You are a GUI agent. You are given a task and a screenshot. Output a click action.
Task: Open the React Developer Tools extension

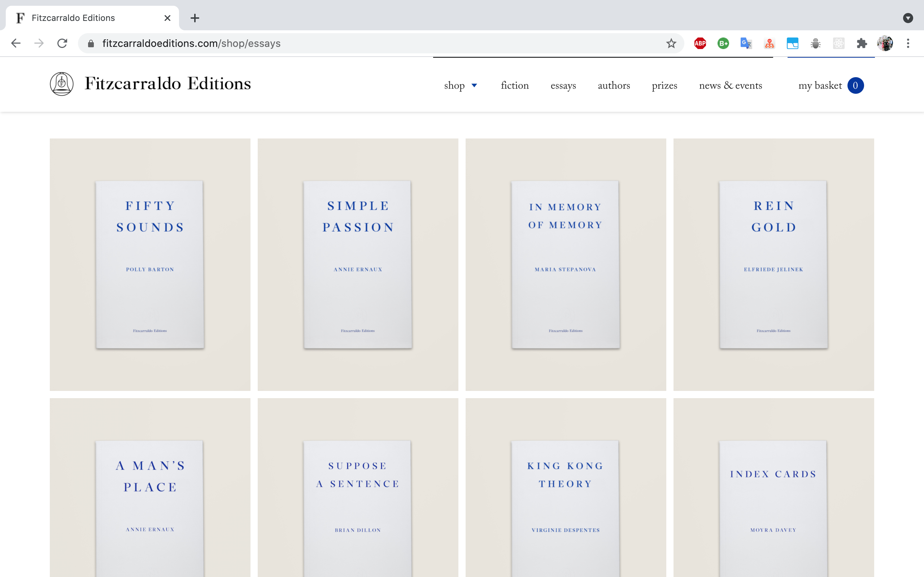839,43
